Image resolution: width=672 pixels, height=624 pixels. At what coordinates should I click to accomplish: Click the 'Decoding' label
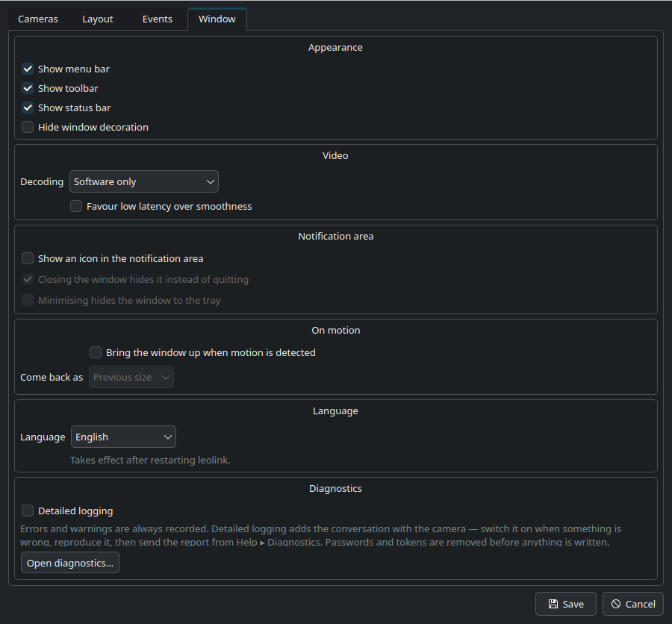[x=42, y=181]
